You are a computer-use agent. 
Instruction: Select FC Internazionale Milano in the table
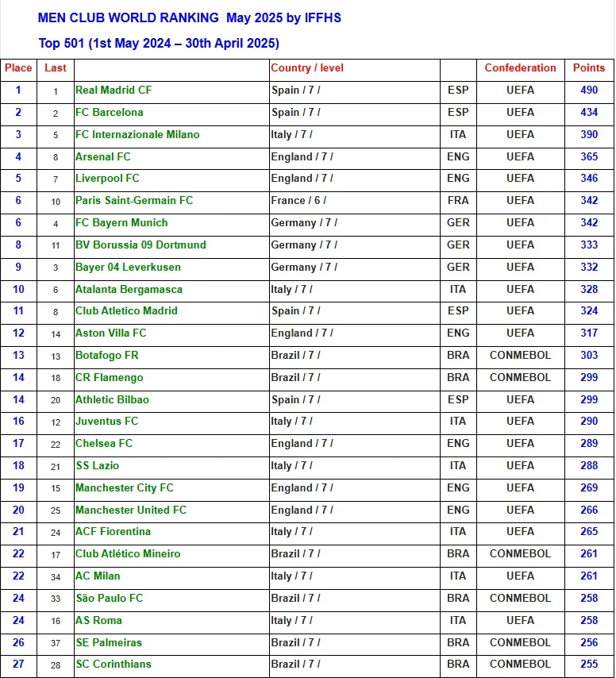pos(137,135)
